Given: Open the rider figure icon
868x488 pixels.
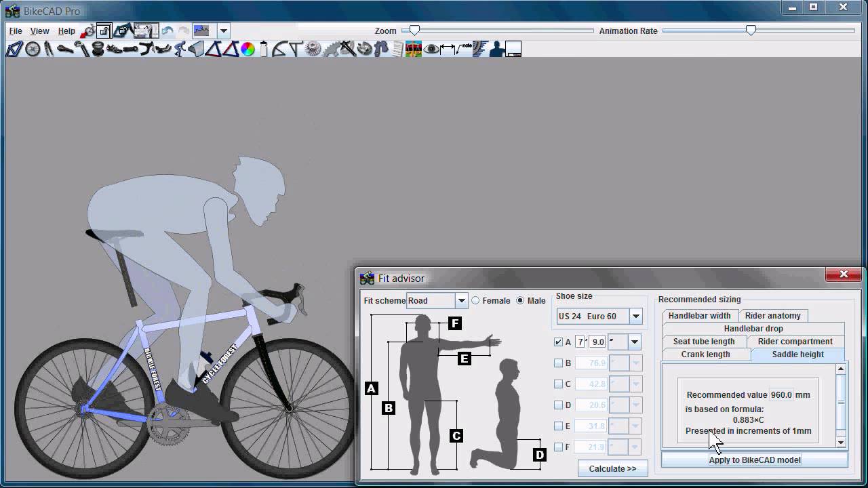Looking at the screenshot, I should [x=180, y=49].
